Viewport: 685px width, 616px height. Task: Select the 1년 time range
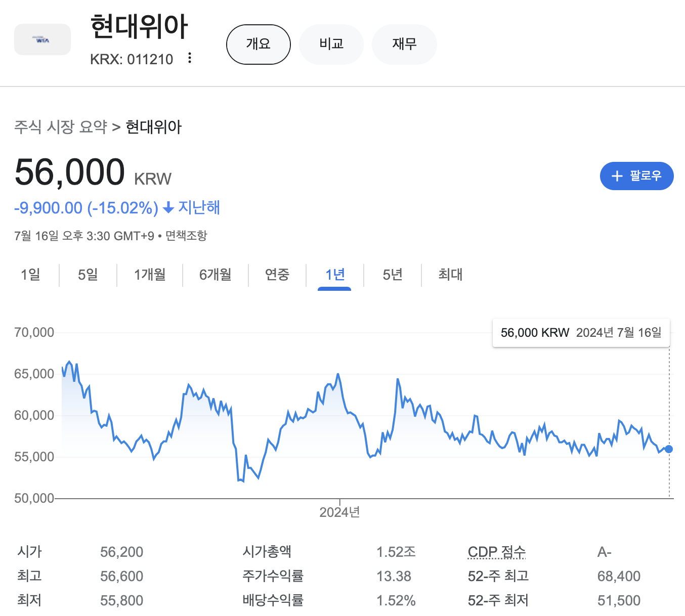pos(335,275)
